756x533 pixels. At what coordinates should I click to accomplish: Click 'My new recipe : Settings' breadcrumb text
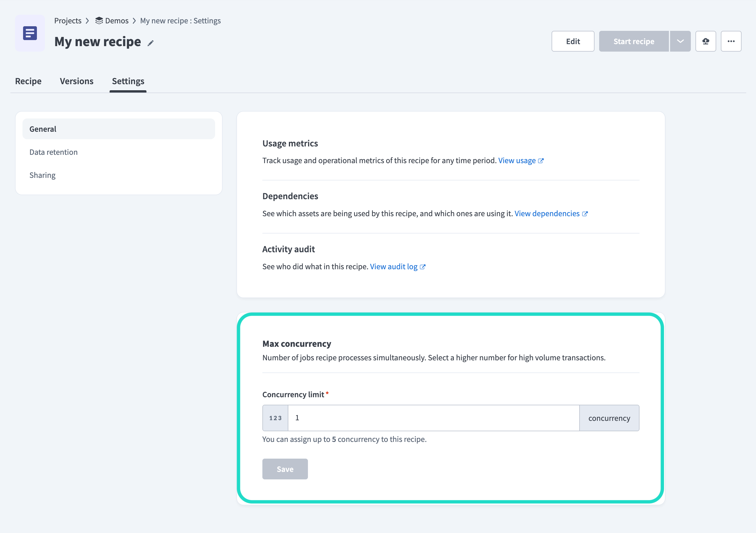click(180, 20)
